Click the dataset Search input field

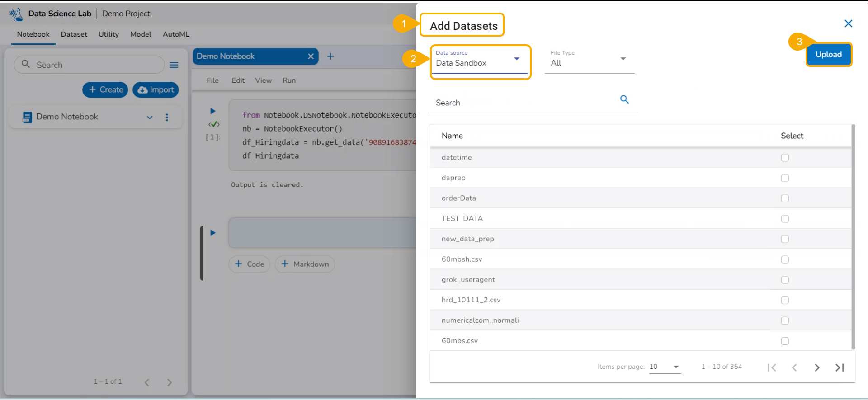tap(524, 103)
